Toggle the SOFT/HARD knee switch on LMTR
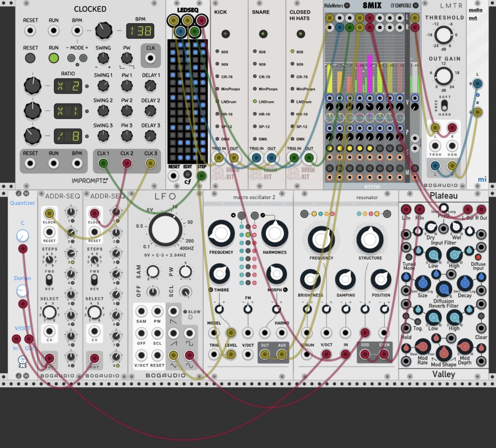The width and height of the screenshot is (496, 448). [445, 106]
